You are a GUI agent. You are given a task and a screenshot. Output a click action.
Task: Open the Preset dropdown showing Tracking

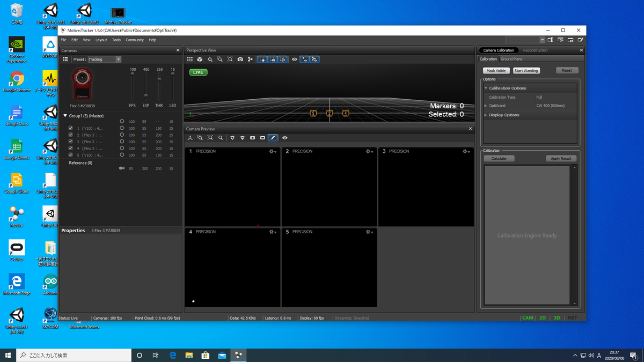tap(104, 60)
